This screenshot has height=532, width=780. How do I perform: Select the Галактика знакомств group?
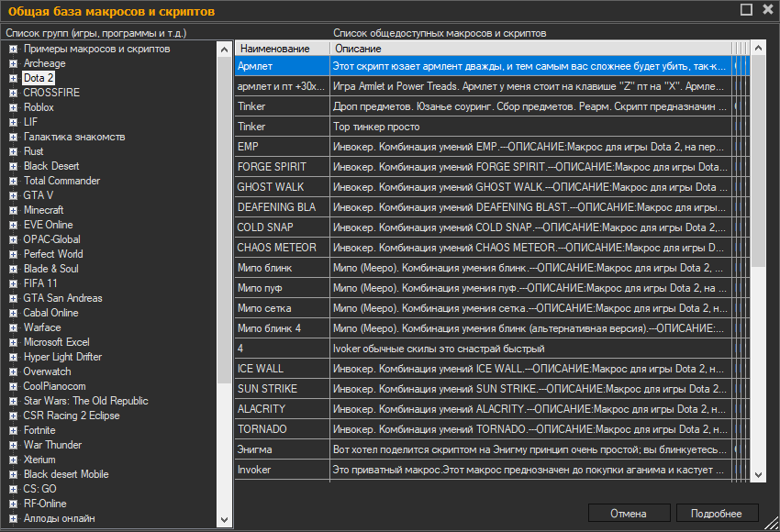click(74, 137)
